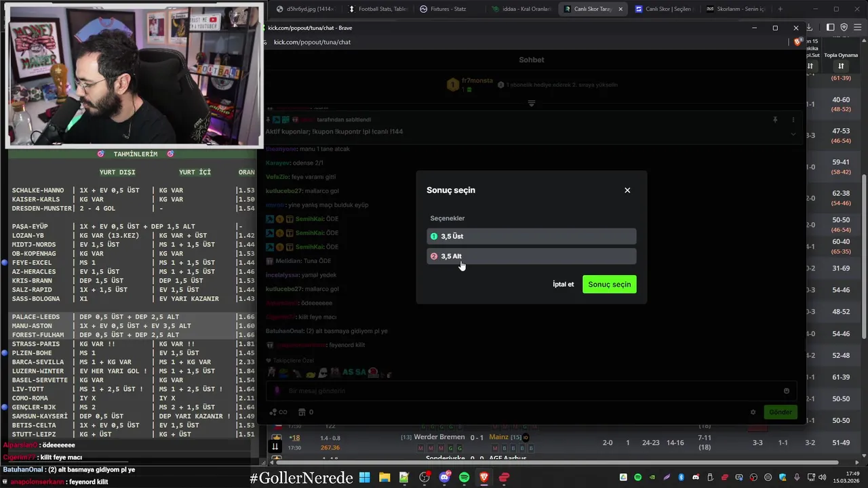Confirm with the green Sonuç seçin button
The width and height of the screenshot is (868, 488).
[x=609, y=284]
